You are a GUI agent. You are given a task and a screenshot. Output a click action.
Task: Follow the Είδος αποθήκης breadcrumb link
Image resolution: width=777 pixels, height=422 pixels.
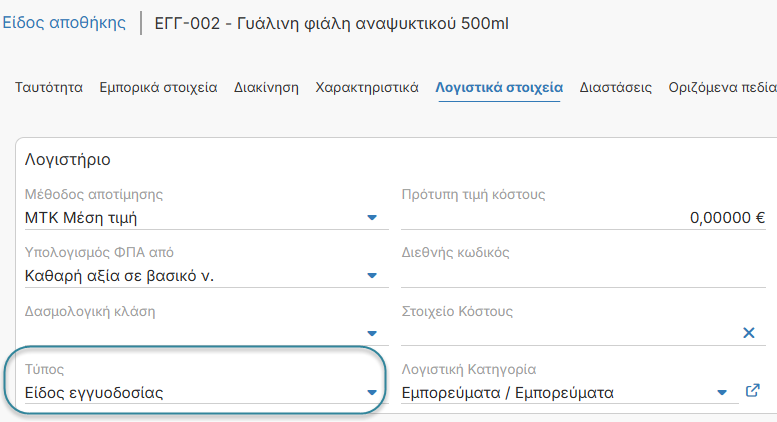coord(64,23)
